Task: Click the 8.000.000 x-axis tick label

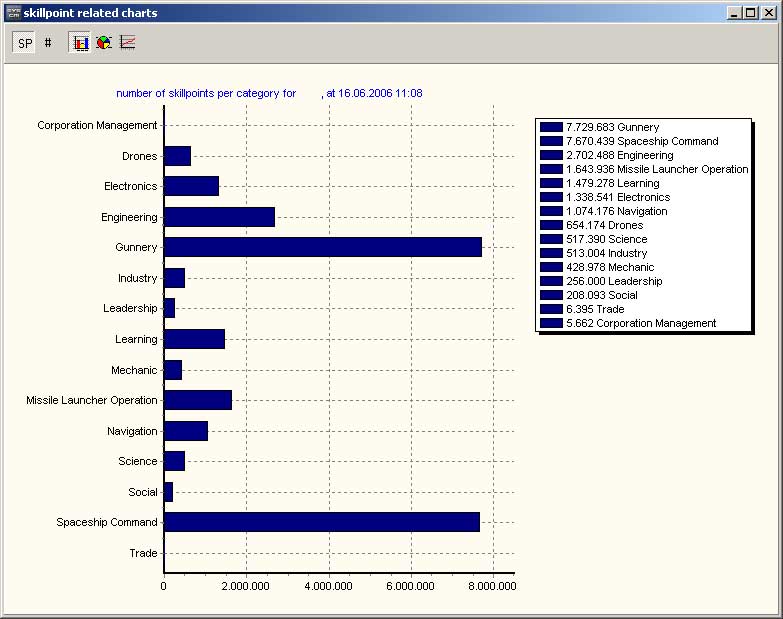Action: click(492, 586)
